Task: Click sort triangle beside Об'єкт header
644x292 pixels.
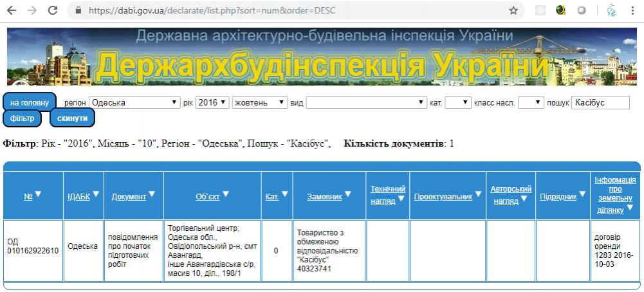Action: pos(226,194)
